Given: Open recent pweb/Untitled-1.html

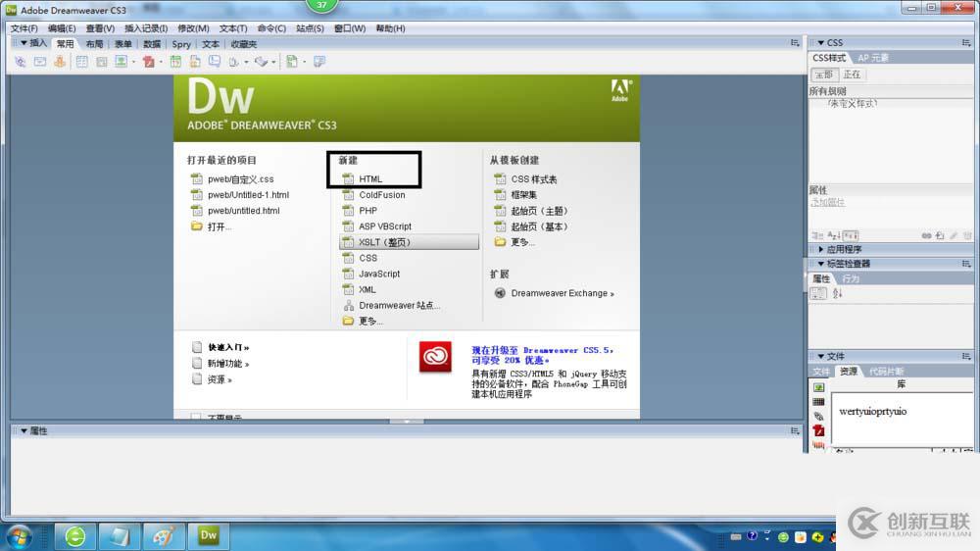Looking at the screenshot, I should click(x=248, y=194).
